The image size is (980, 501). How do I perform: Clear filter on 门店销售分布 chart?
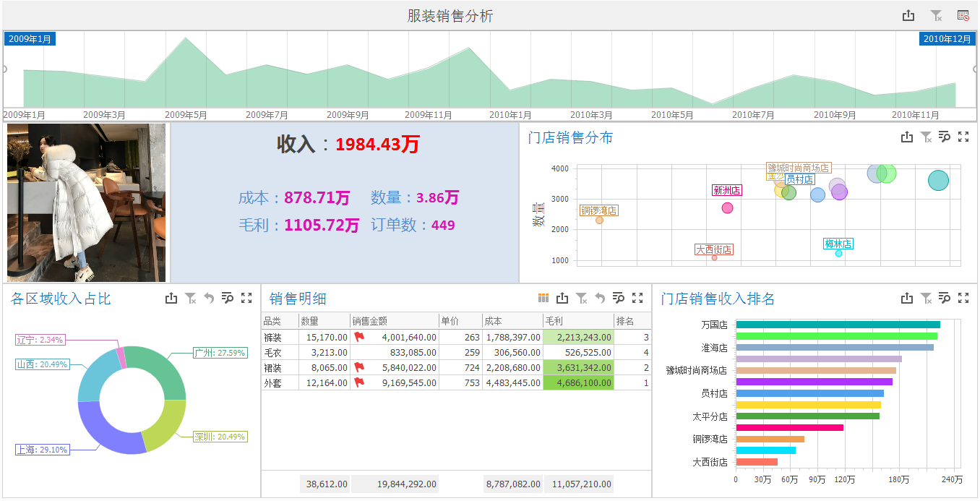point(927,137)
